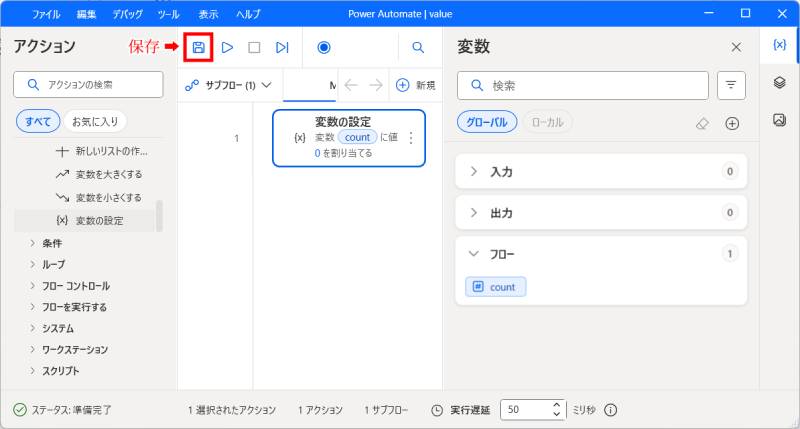The width and height of the screenshot is (800, 429).
Task: Open the variables pane {x} sidebar icon
Action: [779, 45]
